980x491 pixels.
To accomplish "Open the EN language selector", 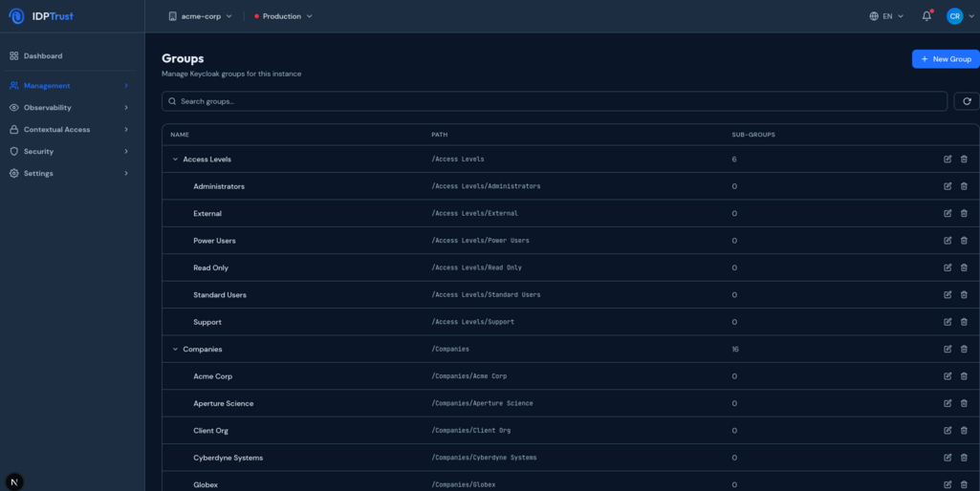I will coord(886,16).
